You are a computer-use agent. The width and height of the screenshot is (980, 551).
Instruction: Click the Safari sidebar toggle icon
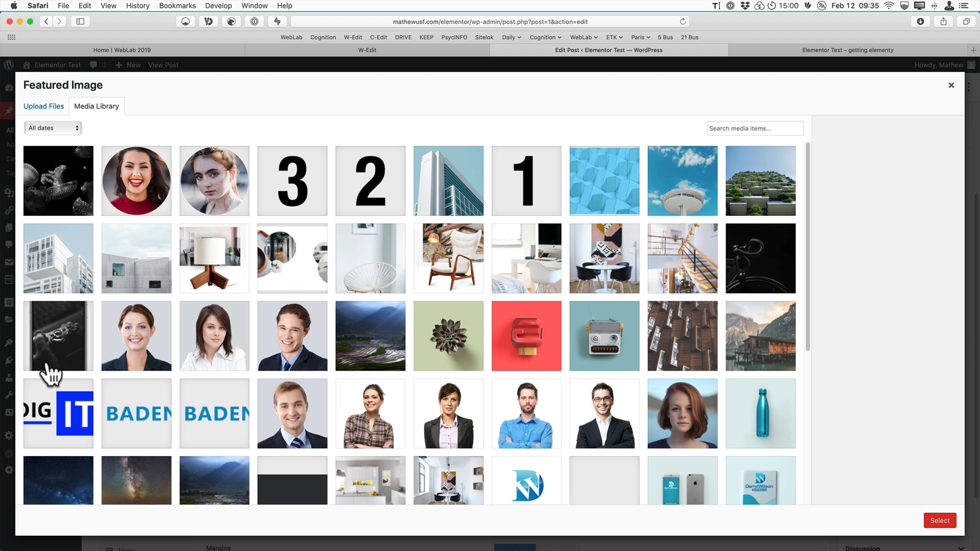80,22
